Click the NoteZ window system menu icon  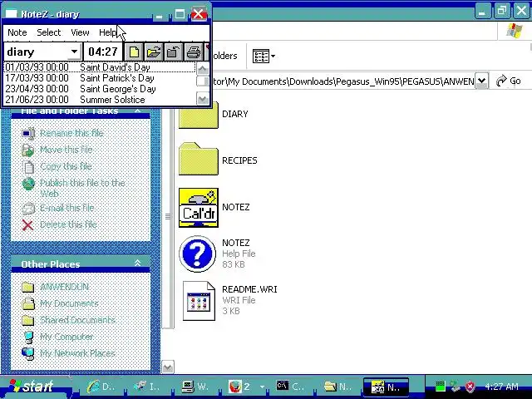tap(12, 13)
